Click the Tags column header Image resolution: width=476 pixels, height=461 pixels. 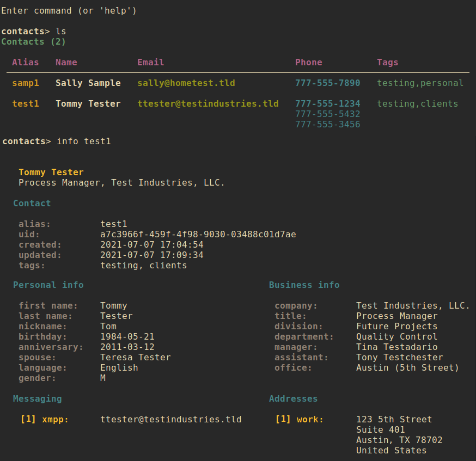(387, 63)
